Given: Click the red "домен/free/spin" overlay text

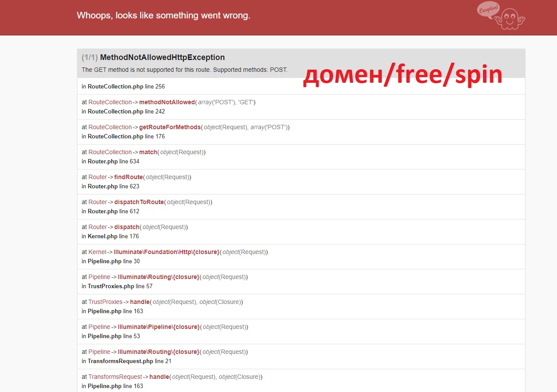Looking at the screenshot, I should pyautogui.click(x=402, y=74).
